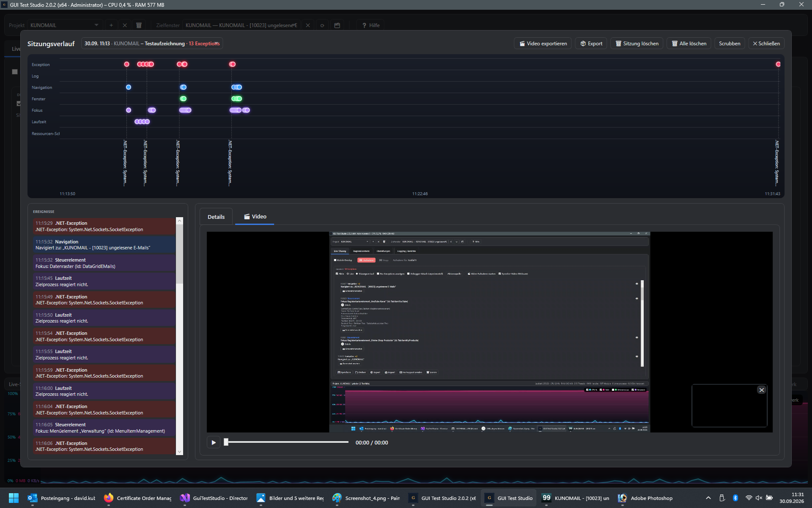Click the first purple Fokus timeline marker

(x=129, y=110)
